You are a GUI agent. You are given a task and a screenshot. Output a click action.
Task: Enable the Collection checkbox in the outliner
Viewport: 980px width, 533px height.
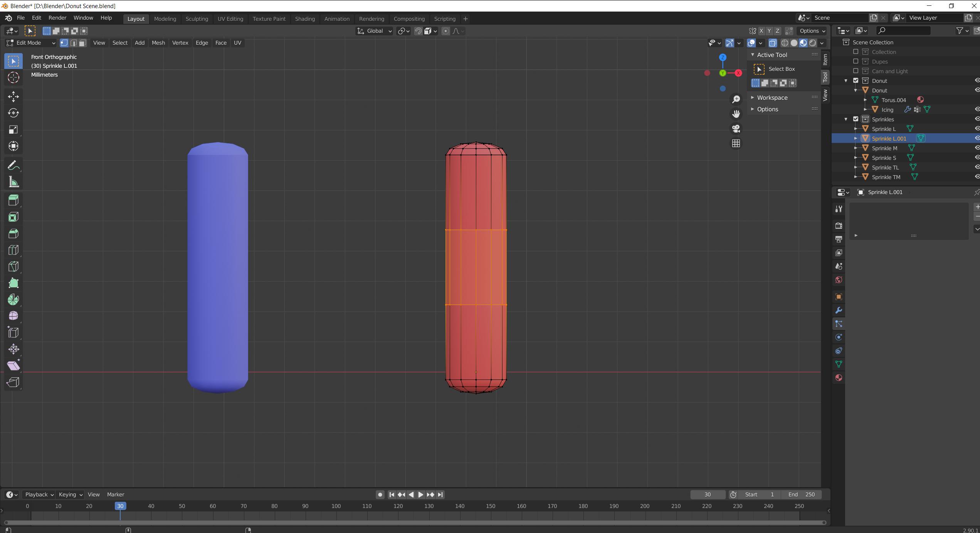click(x=856, y=52)
